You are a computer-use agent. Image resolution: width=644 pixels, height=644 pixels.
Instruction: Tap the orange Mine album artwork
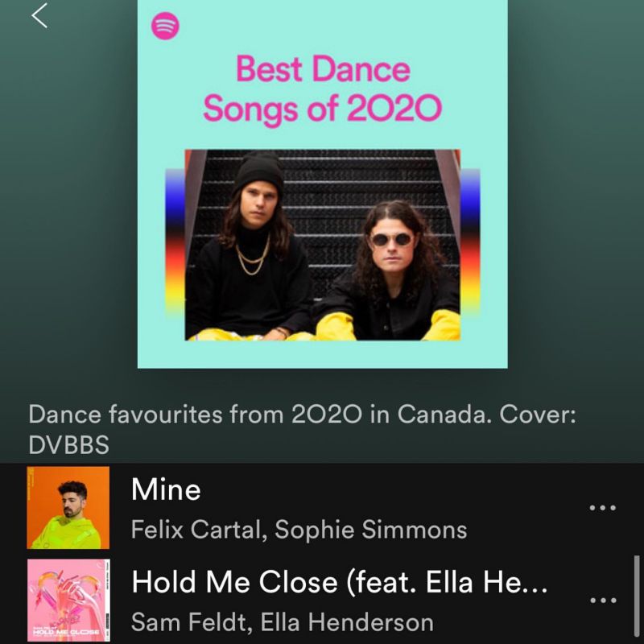68,508
